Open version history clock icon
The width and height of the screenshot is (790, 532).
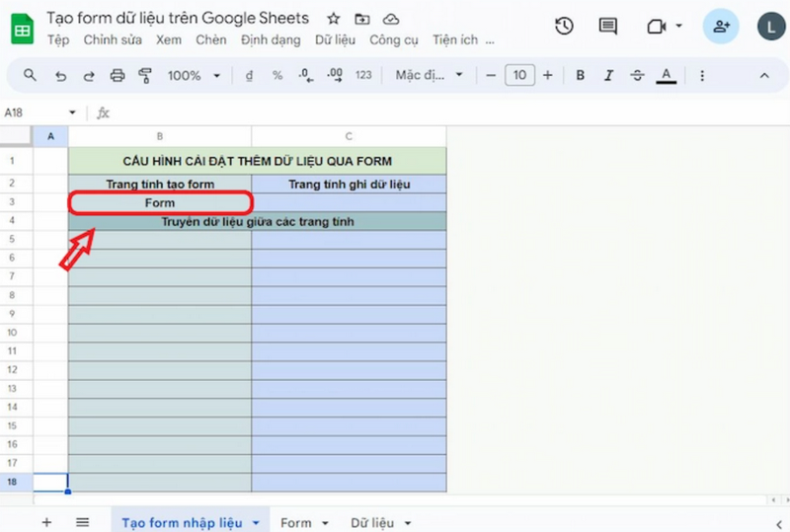(564, 27)
